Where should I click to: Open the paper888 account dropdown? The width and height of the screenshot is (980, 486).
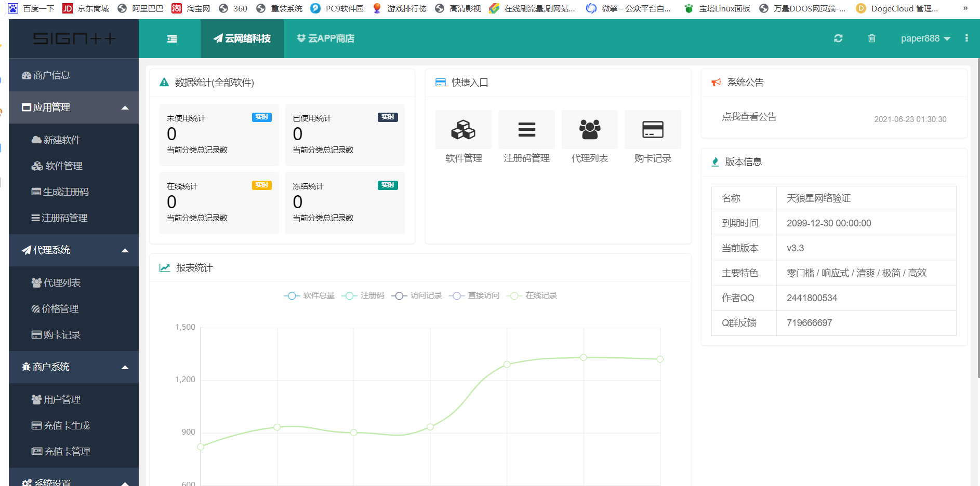[x=925, y=38]
